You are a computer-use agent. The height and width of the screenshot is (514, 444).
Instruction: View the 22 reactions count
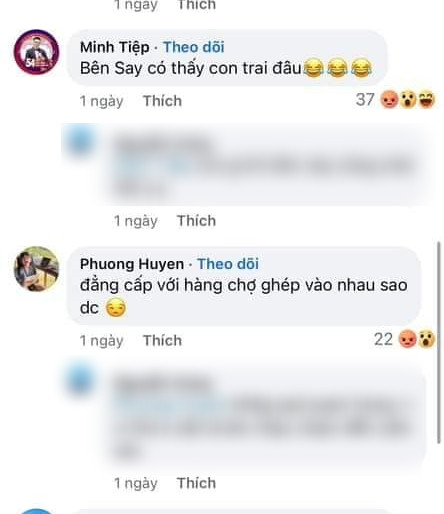(383, 339)
